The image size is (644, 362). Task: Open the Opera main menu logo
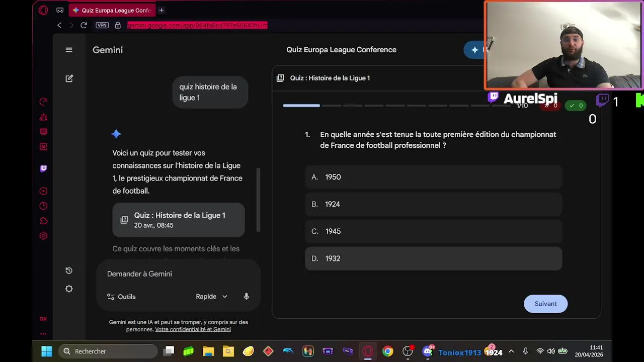[43, 10]
